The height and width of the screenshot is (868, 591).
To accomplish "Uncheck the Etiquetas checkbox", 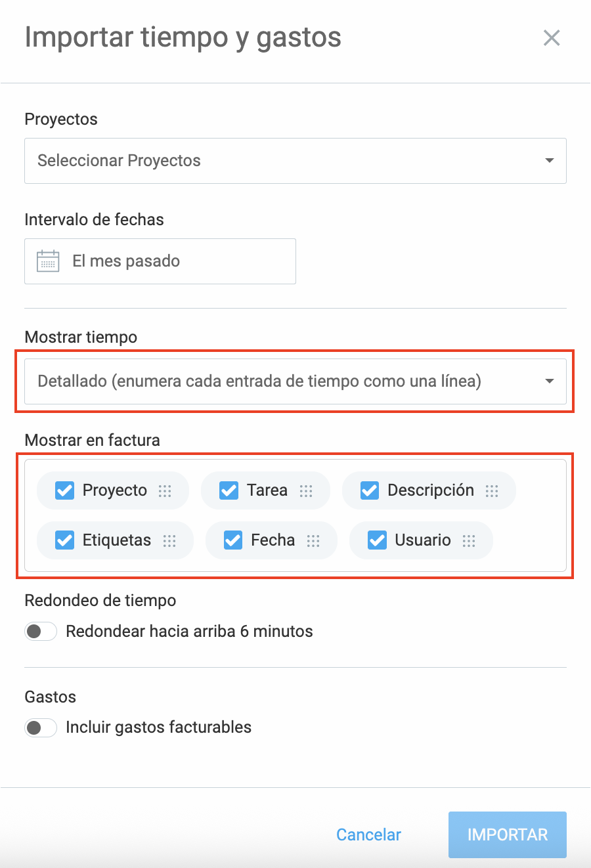I will pos(64,540).
